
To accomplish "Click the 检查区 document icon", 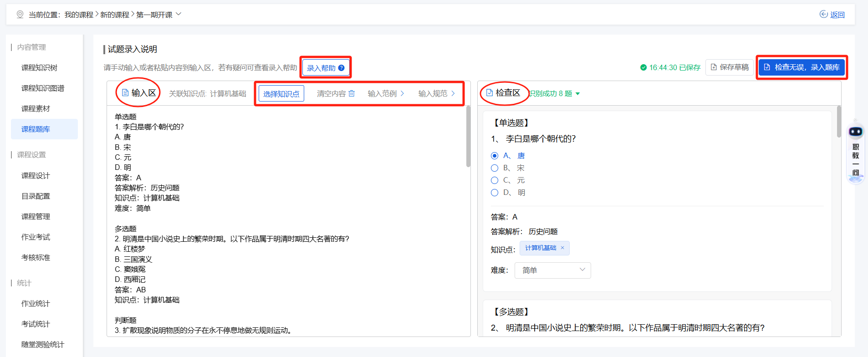I will 490,93.
